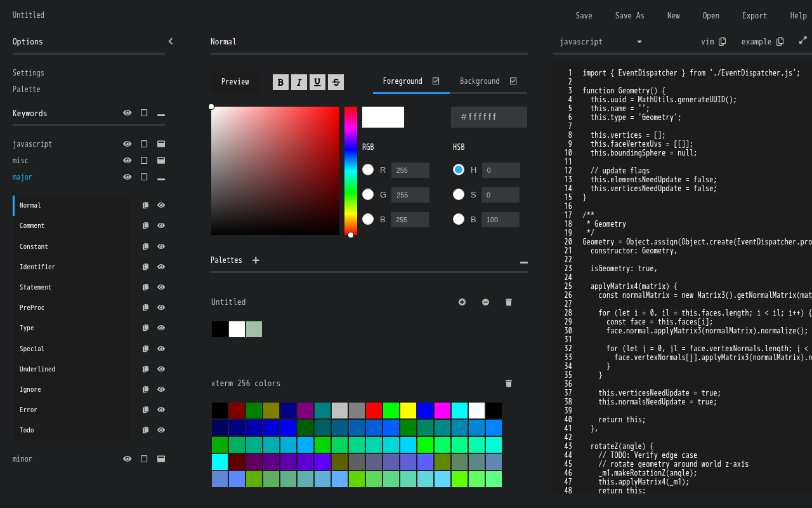This screenshot has height=508, width=812.
Task: Expand the minor keyword group
Action: coord(161,459)
